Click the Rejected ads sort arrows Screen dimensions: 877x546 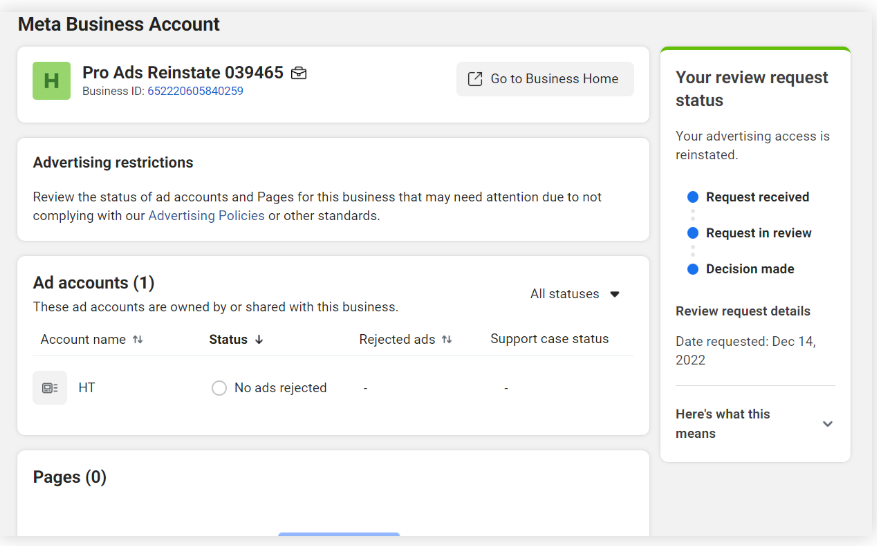(447, 340)
